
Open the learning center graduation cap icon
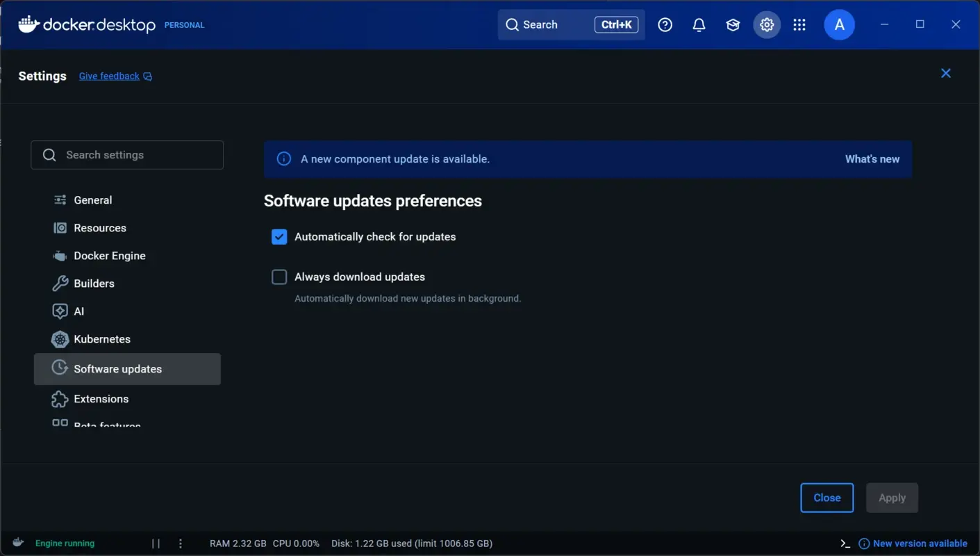tap(733, 24)
